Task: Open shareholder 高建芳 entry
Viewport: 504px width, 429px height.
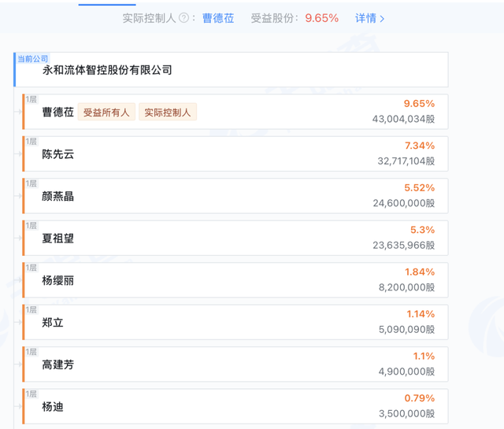Action: tap(57, 364)
